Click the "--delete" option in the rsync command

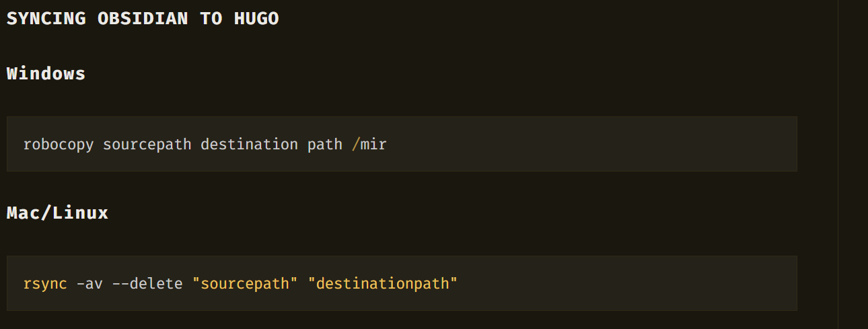click(x=147, y=284)
